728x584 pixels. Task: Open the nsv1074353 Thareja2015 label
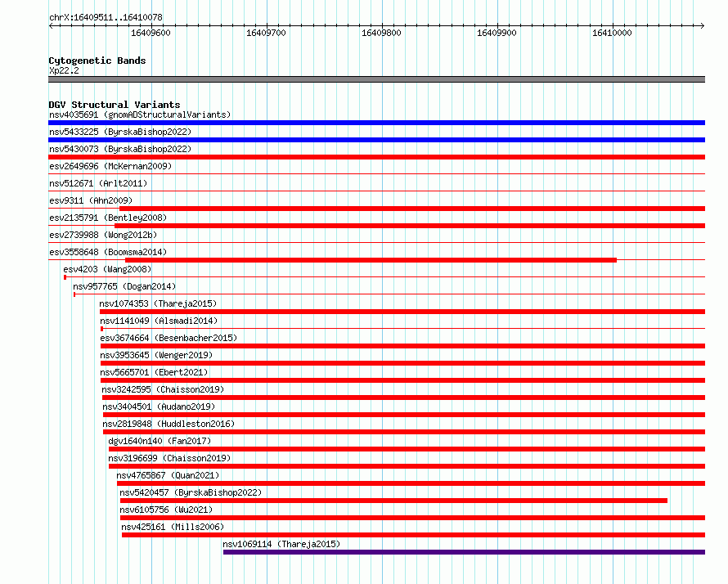[x=158, y=303]
